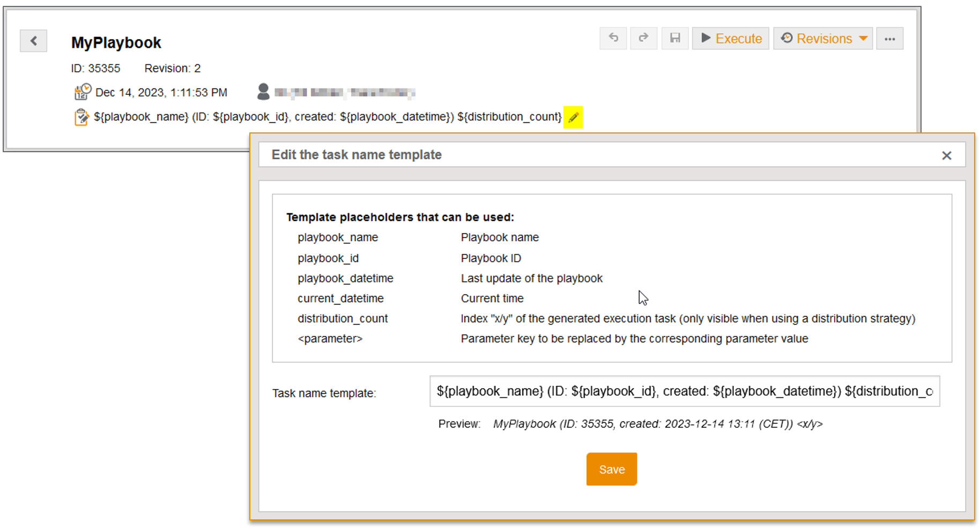Screen dimensions: 980x529
Task: Select the current_datetime placeholder entry
Action: coord(340,299)
